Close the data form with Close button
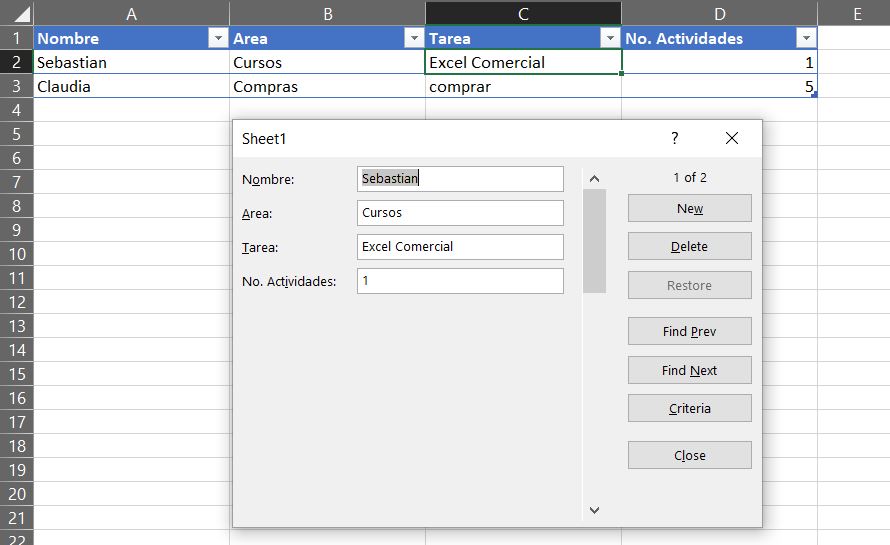 coord(690,455)
